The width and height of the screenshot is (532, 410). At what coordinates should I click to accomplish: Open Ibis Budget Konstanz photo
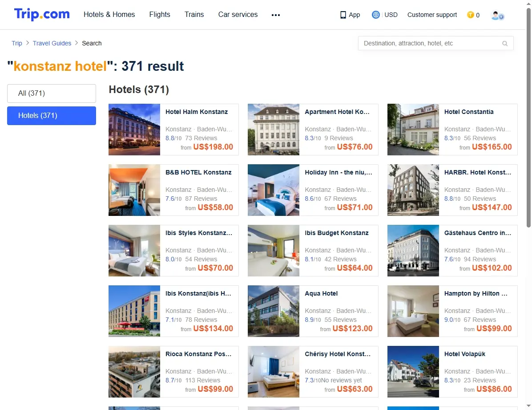274,251
